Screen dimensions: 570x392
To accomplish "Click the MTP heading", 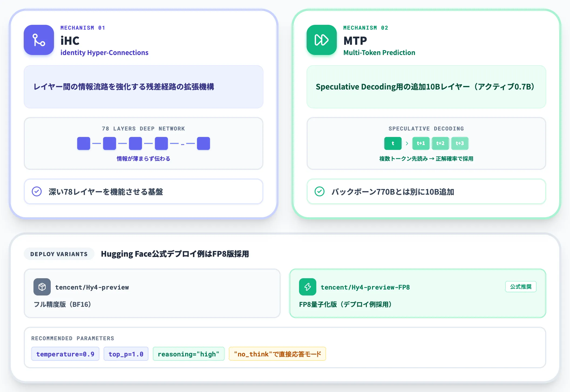I will coord(355,41).
